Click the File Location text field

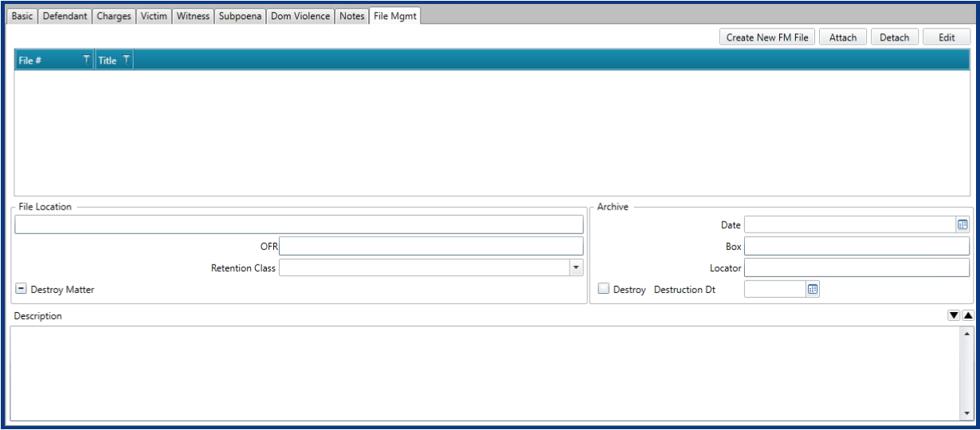pyautogui.click(x=299, y=225)
